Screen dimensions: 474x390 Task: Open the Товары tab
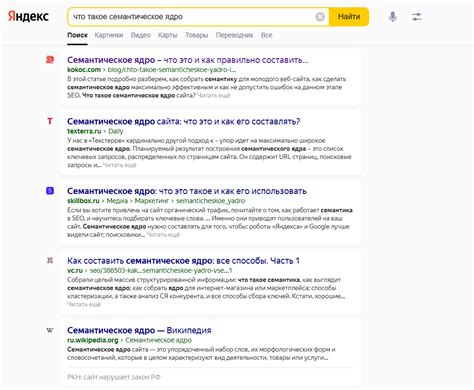pyautogui.click(x=196, y=35)
